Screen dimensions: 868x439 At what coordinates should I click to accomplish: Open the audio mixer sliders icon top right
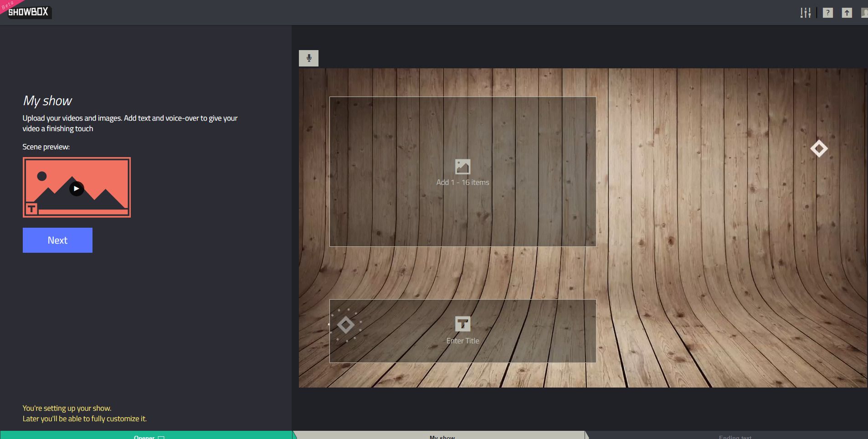point(805,12)
